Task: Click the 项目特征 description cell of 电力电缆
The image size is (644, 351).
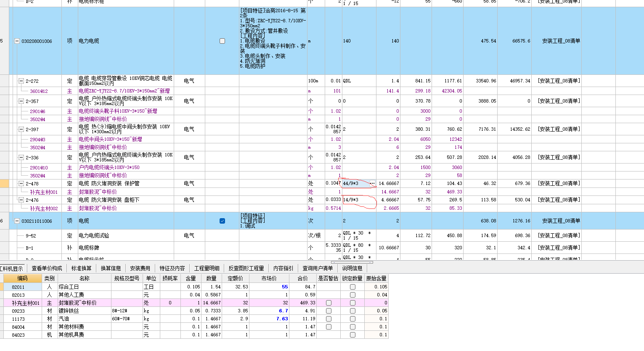Action: pos(273,41)
